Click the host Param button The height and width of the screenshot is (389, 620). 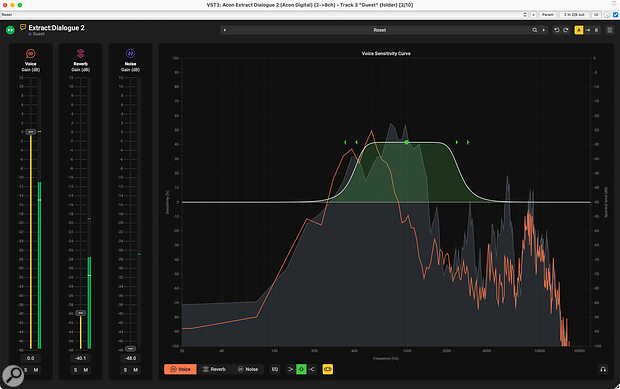pos(548,15)
